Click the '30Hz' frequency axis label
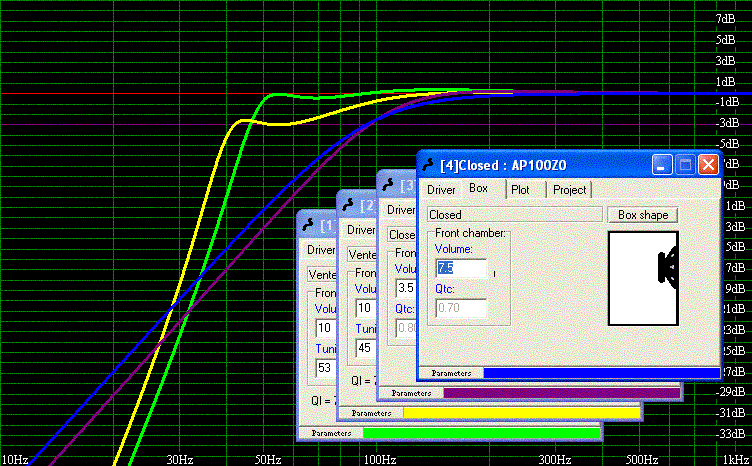Viewport: 752px width, 466px height. point(179,460)
